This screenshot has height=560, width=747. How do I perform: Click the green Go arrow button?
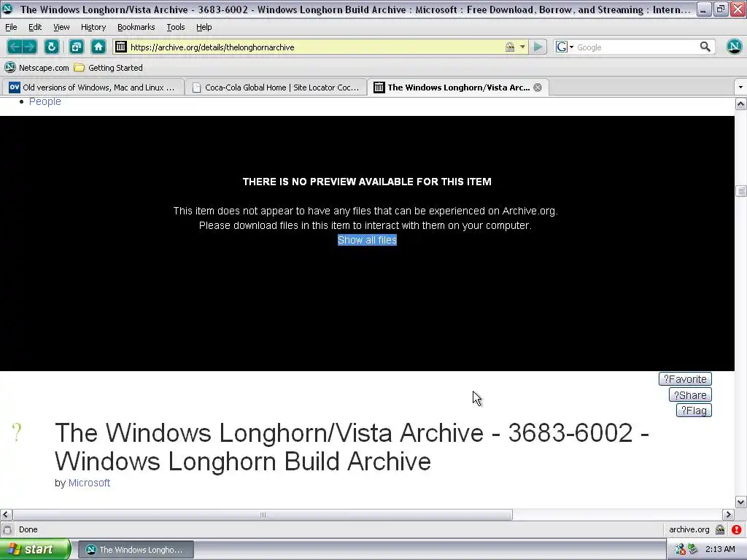click(538, 47)
